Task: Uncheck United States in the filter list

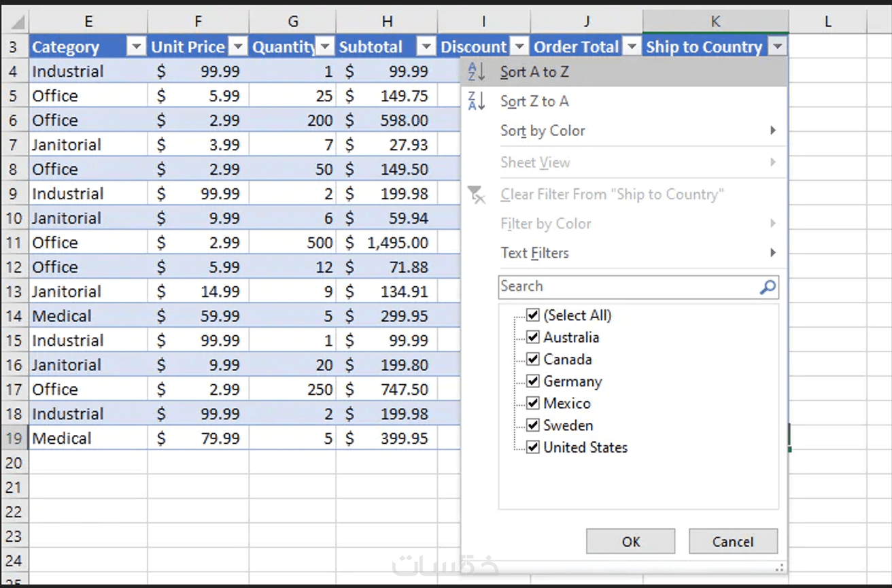Action: pyautogui.click(x=533, y=447)
